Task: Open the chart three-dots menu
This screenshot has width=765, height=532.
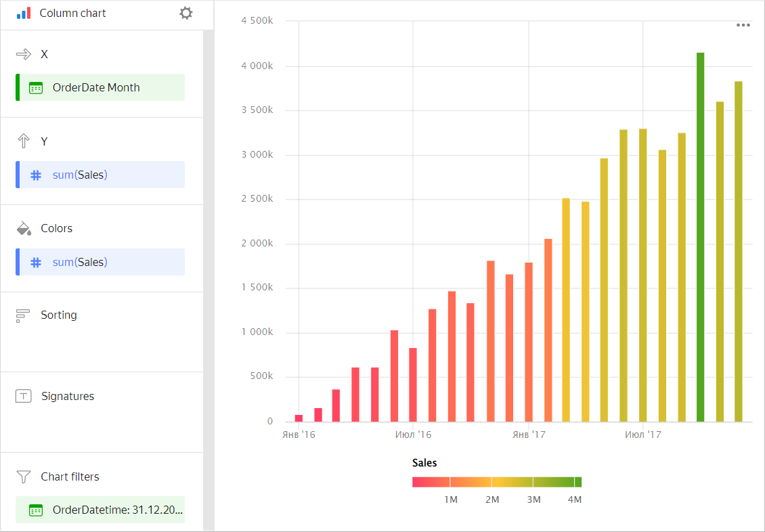Action: pos(743,25)
